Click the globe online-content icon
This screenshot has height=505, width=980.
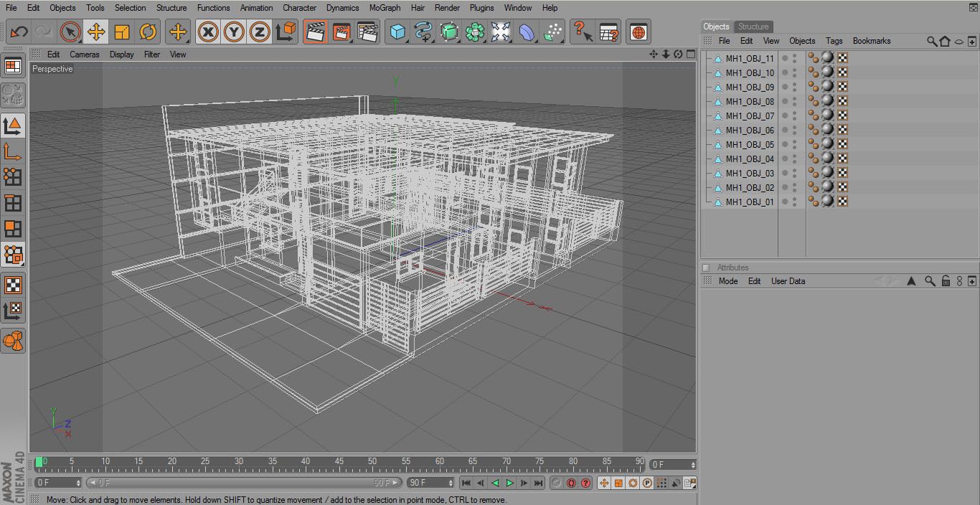pos(639,32)
